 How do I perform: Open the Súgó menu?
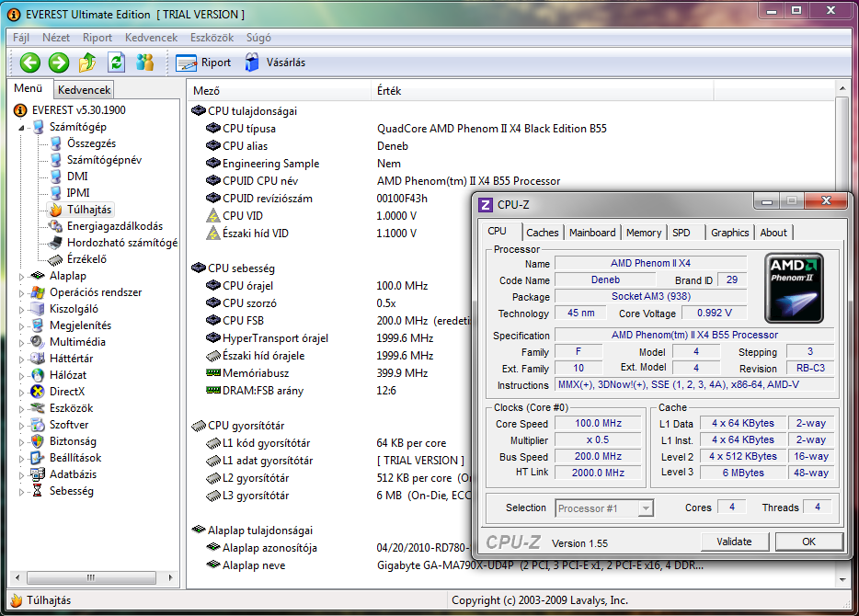258,38
